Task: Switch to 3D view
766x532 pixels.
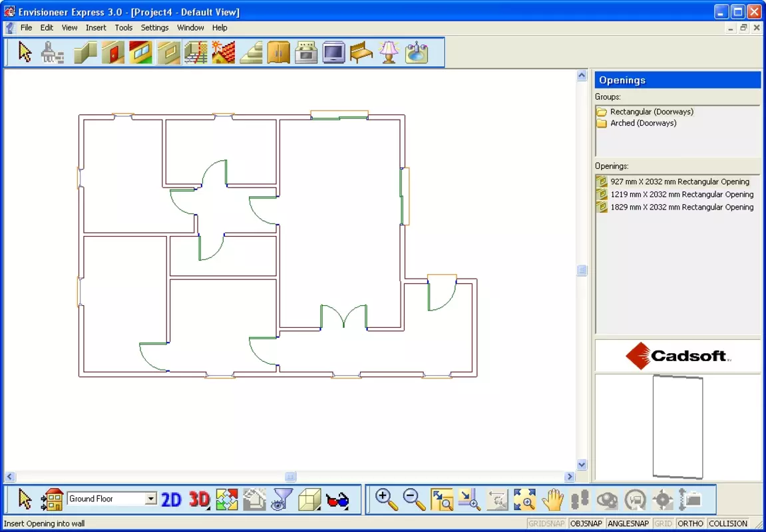Action: tap(199, 499)
